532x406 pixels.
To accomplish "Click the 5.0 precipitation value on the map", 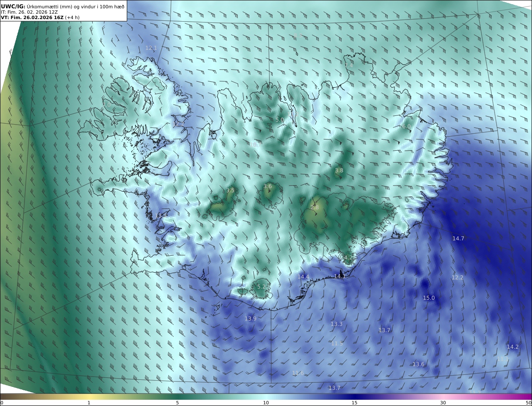I will (x=280, y=120).
